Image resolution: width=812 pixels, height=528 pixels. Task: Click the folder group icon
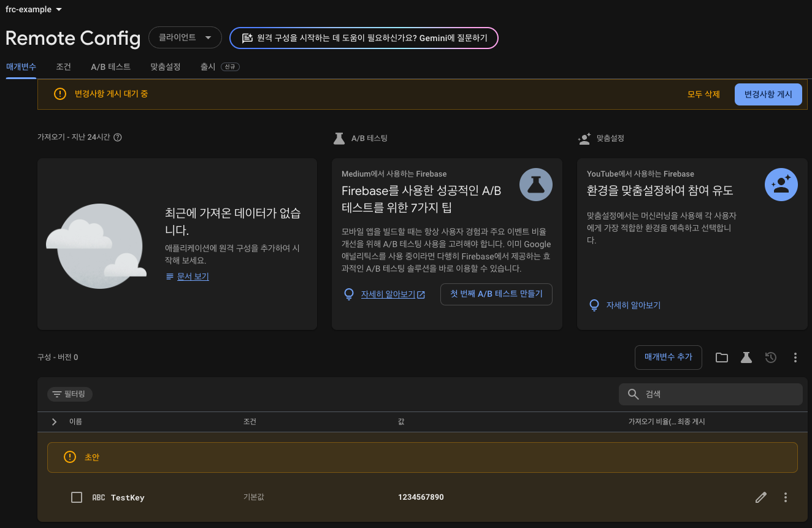tap(722, 358)
